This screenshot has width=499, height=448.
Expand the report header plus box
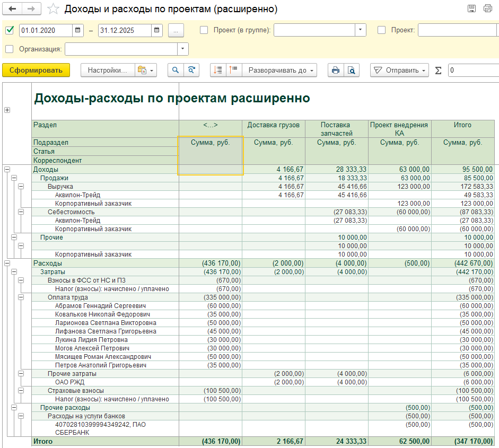coord(7,110)
